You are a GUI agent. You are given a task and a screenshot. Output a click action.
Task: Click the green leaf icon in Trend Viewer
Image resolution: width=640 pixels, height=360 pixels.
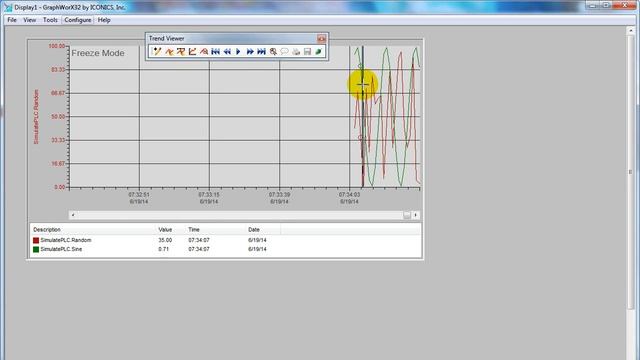tap(319, 51)
